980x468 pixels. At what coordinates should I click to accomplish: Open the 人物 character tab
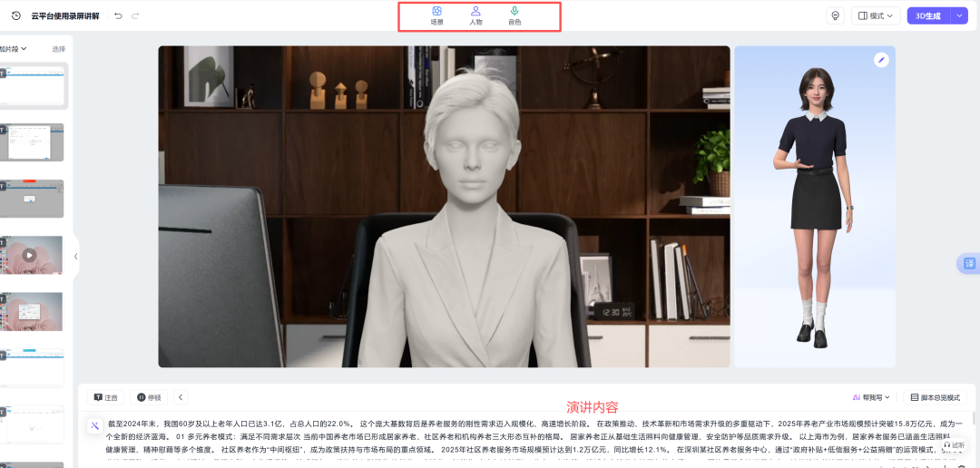(x=475, y=16)
